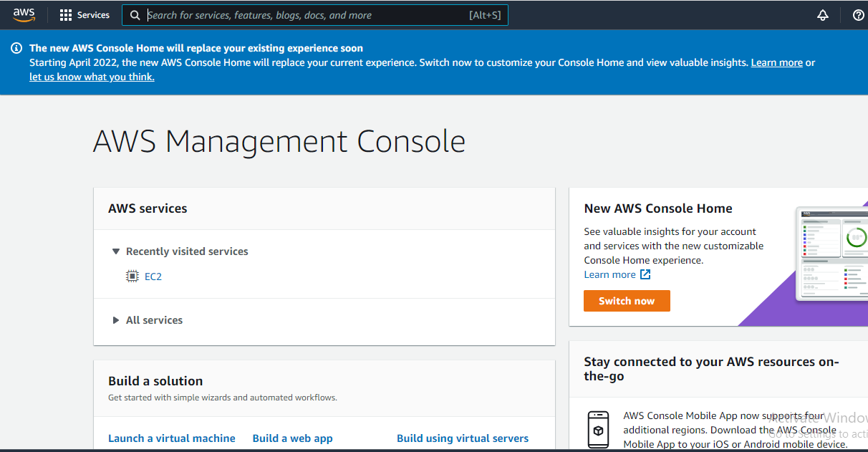Open the EC2 service link
The width and height of the screenshot is (868, 452).
click(x=153, y=276)
